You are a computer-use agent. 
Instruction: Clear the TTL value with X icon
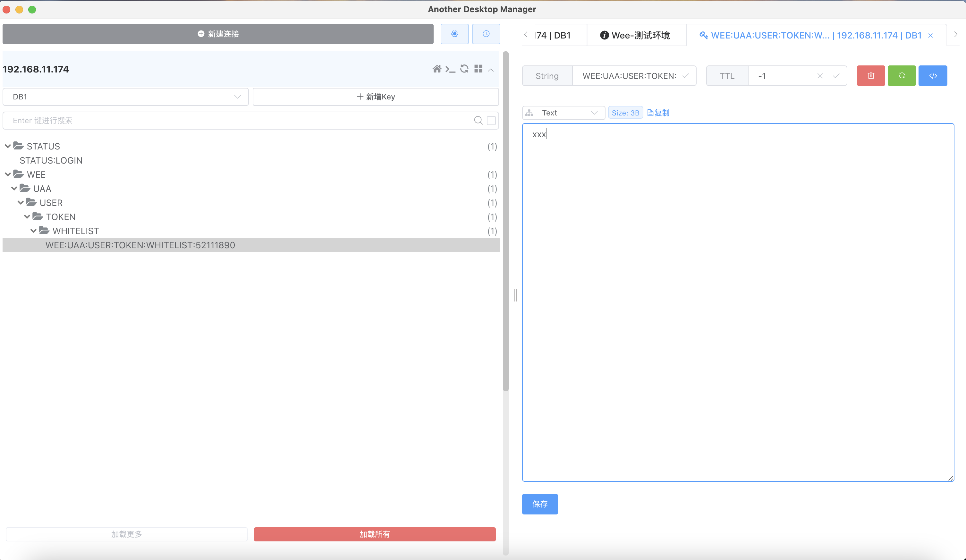click(820, 76)
